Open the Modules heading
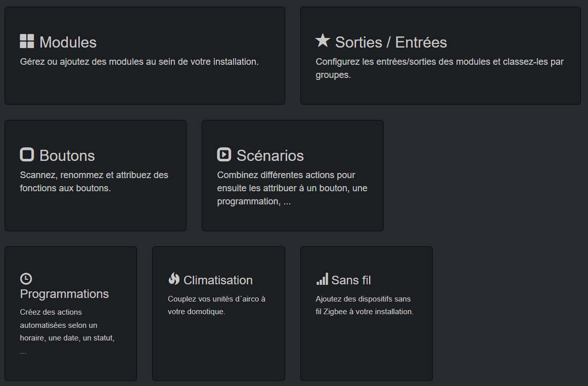 68,42
